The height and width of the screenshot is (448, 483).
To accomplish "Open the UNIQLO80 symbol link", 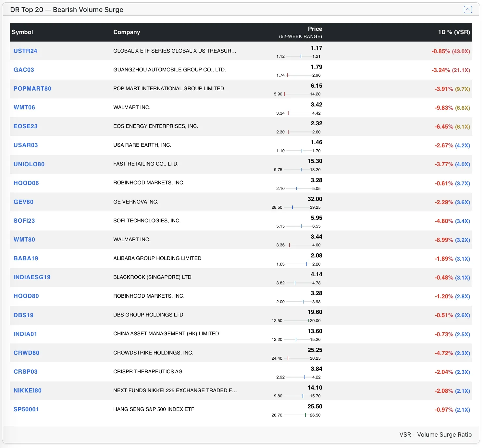I will coord(29,164).
